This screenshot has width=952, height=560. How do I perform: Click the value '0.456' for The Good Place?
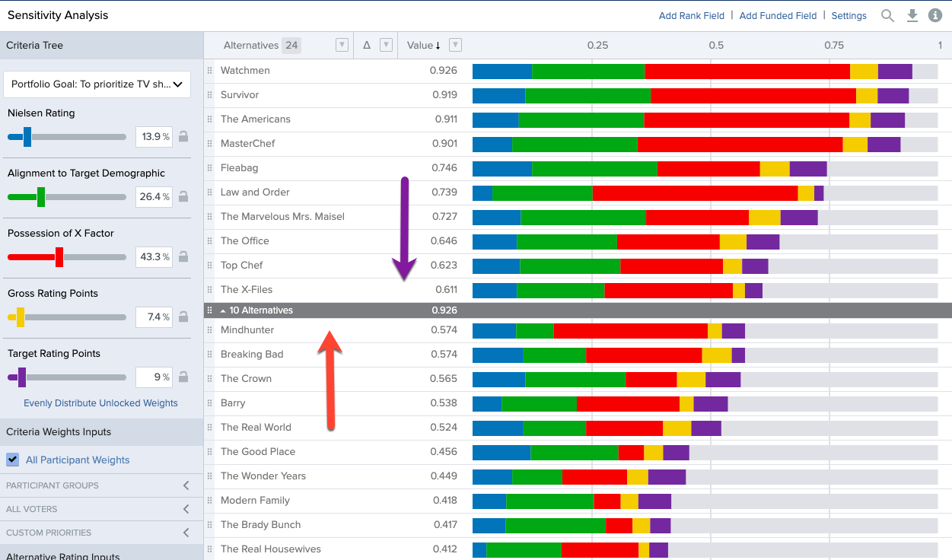point(444,452)
